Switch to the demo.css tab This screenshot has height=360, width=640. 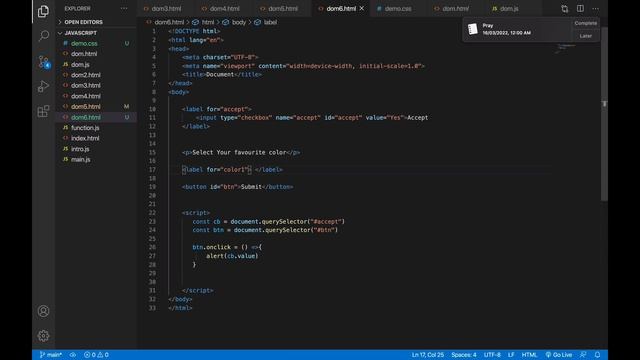tap(398, 8)
